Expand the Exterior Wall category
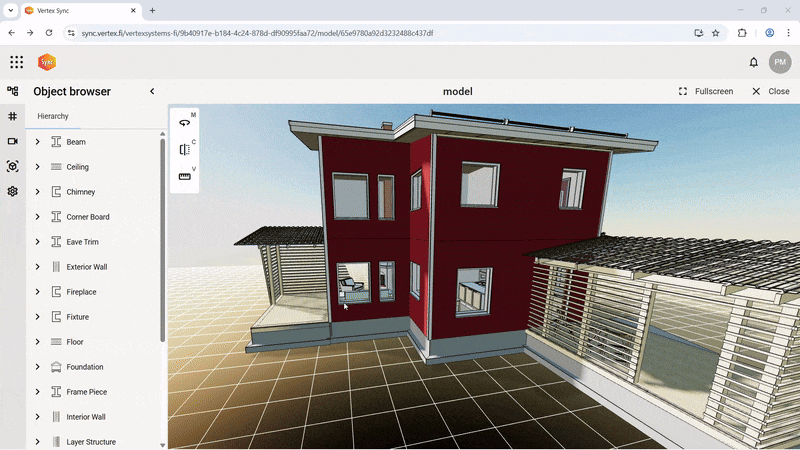The height and width of the screenshot is (450, 800). 37,267
